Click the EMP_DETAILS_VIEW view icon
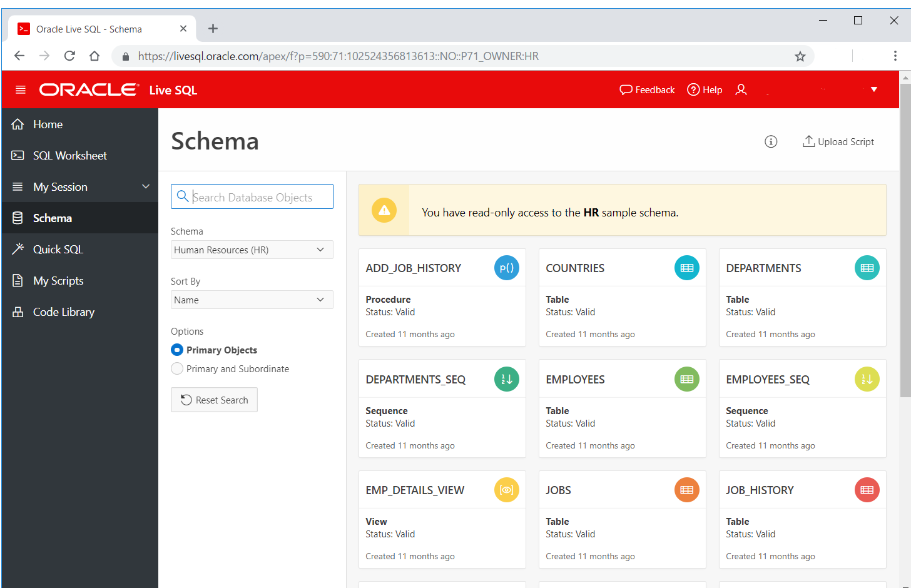911x588 pixels. coord(507,490)
